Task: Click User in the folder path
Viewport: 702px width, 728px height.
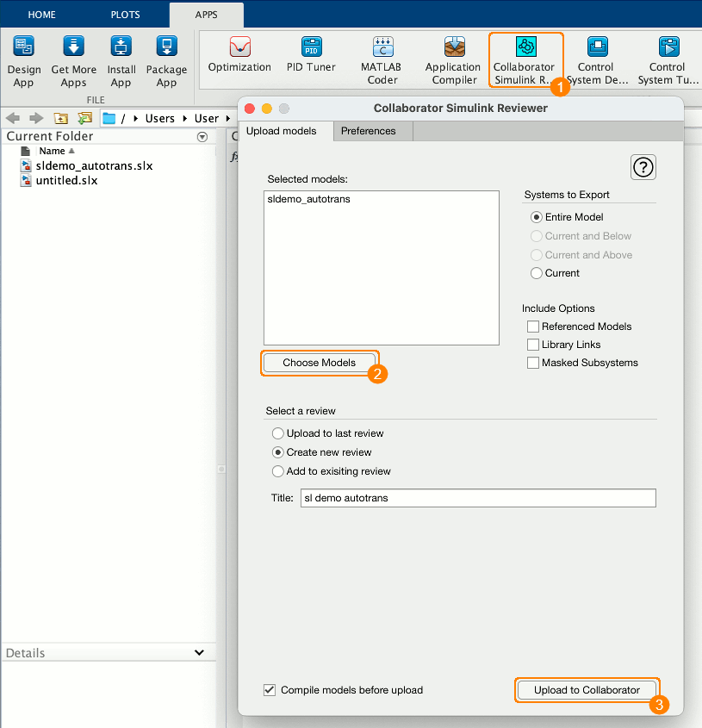Action: click(207, 118)
